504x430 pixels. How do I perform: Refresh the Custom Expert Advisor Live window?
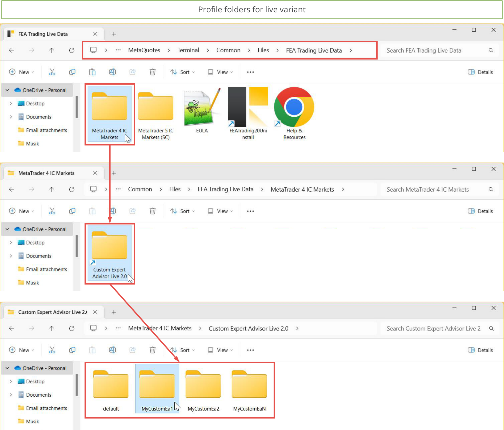[x=72, y=329]
